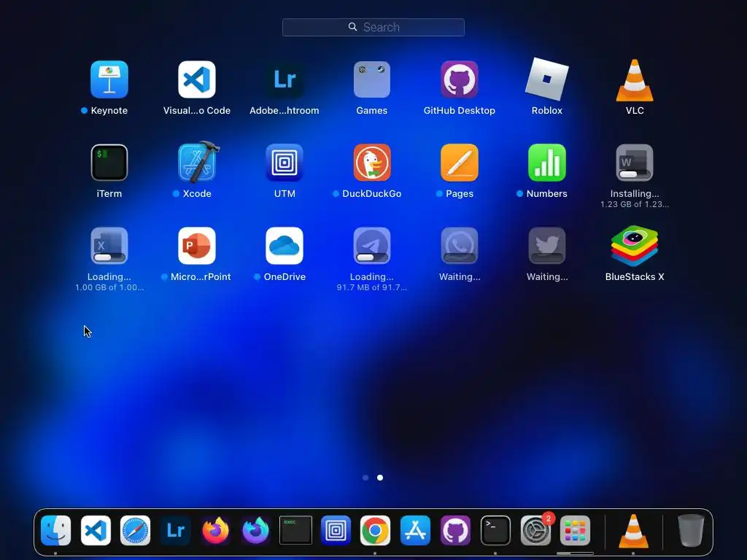Launch VLC from the Launchpad grid

tap(635, 80)
